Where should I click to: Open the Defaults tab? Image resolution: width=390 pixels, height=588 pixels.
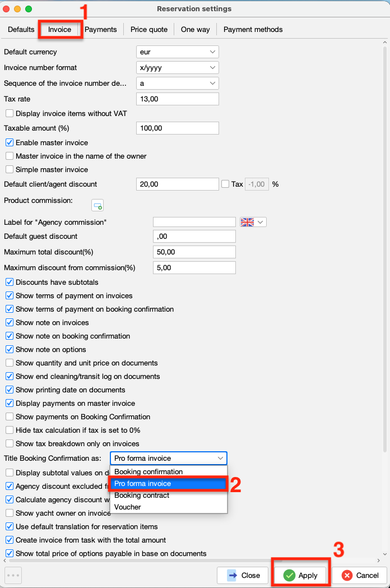point(21,29)
